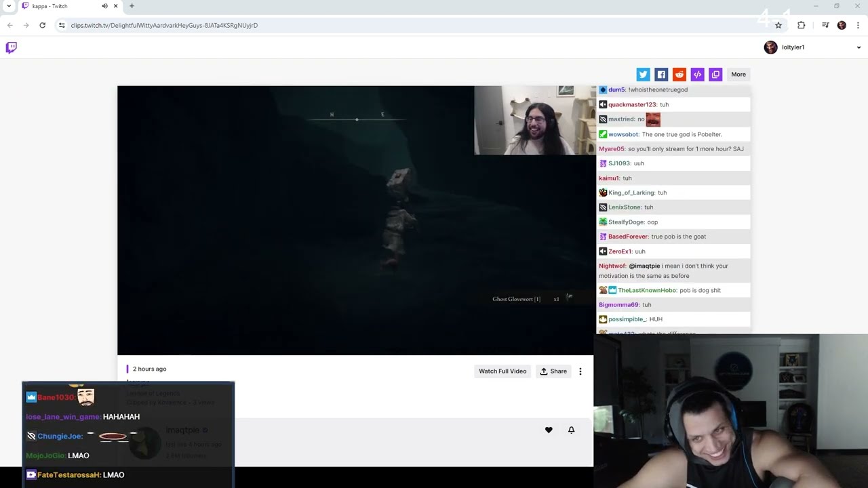This screenshot has width=868, height=488.
Task: Open the Chrome extensions puzzle icon
Action: (802, 25)
